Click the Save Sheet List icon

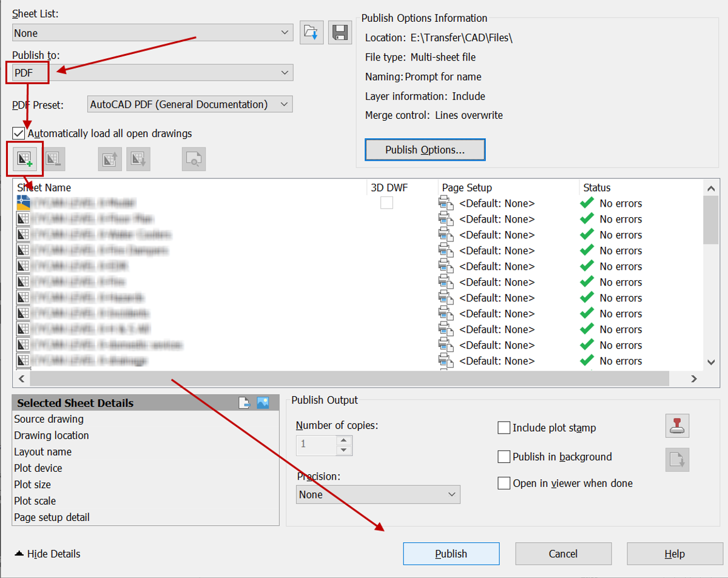tap(340, 32)
